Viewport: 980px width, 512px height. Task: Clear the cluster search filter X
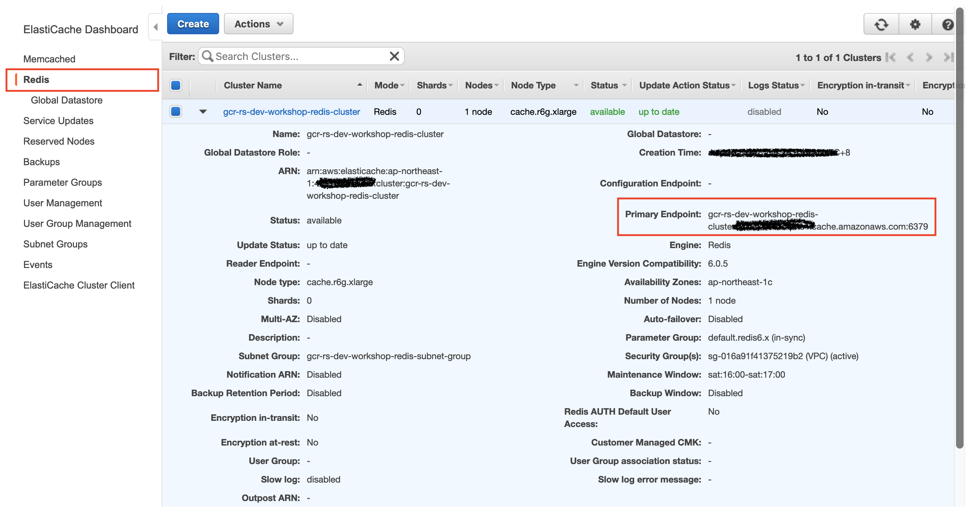point(394,56)
